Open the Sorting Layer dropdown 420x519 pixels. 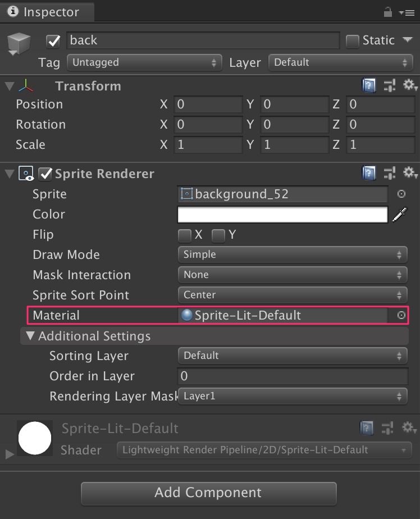click(x=293, y=356)
